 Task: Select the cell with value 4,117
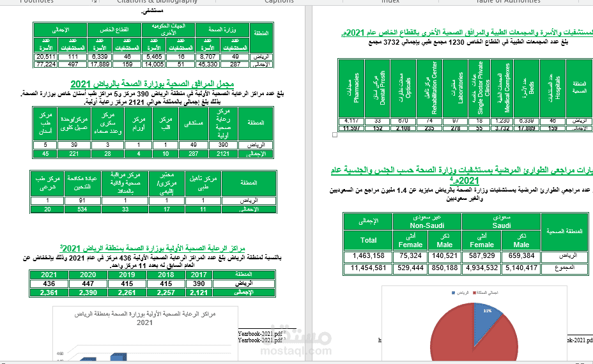pos(351,121)
